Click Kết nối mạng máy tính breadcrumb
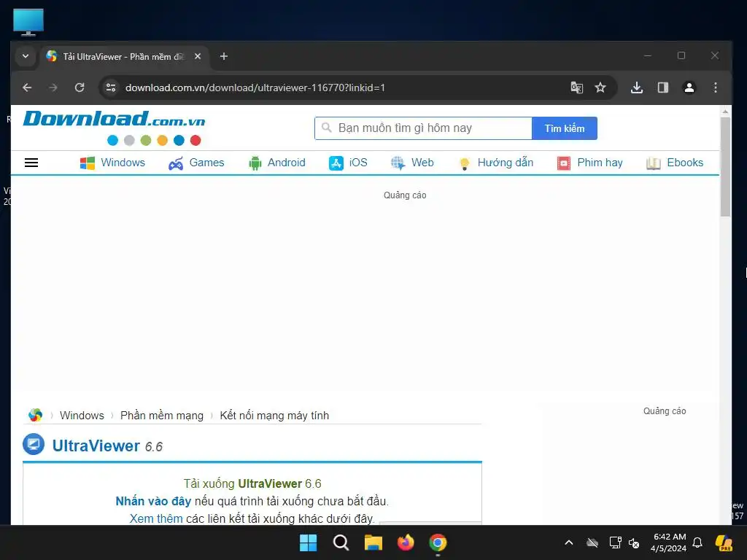The width and height of the screenshot is (747, 560). coord(274,415)
